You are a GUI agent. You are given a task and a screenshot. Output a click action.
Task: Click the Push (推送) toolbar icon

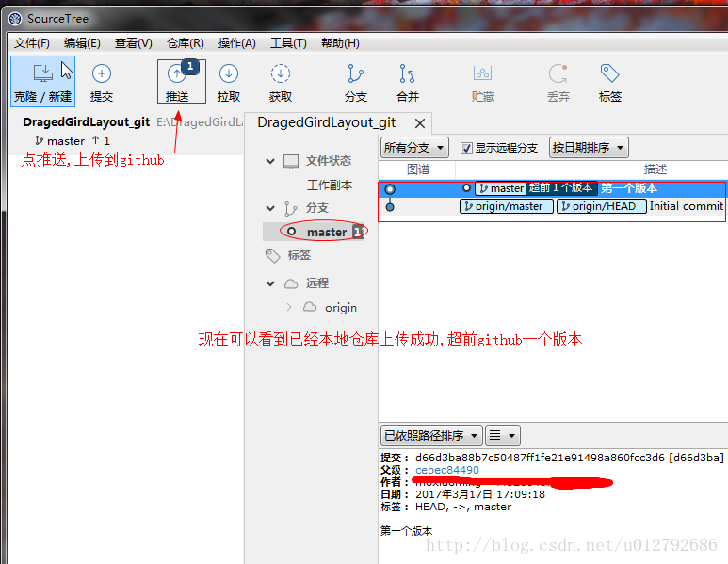click(177, 73)
